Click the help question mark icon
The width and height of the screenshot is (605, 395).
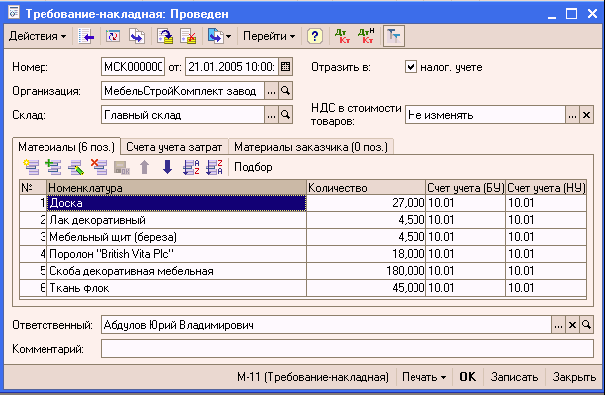314,36
